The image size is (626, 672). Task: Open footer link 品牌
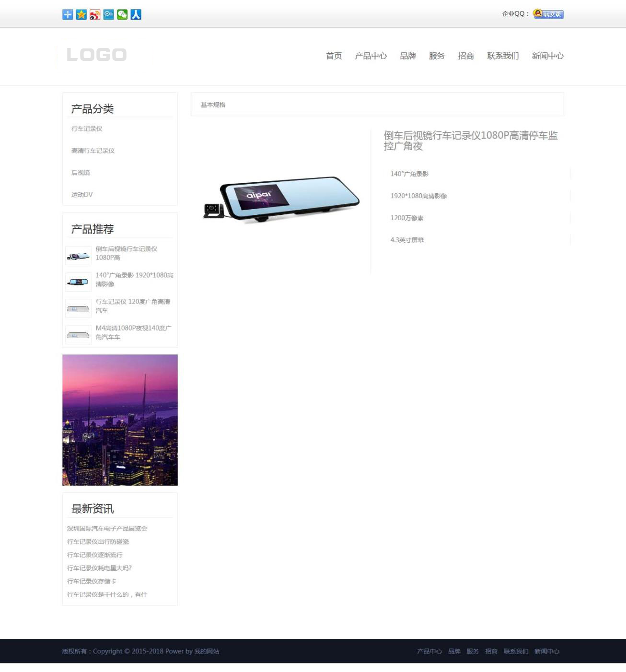point(454,651)
